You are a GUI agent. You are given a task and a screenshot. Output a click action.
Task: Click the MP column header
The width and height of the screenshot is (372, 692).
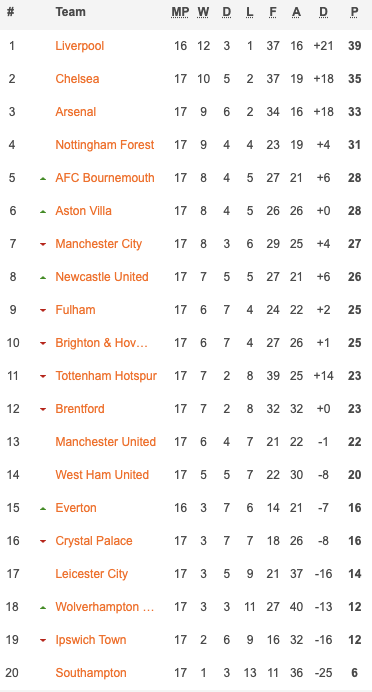(180, 12)
